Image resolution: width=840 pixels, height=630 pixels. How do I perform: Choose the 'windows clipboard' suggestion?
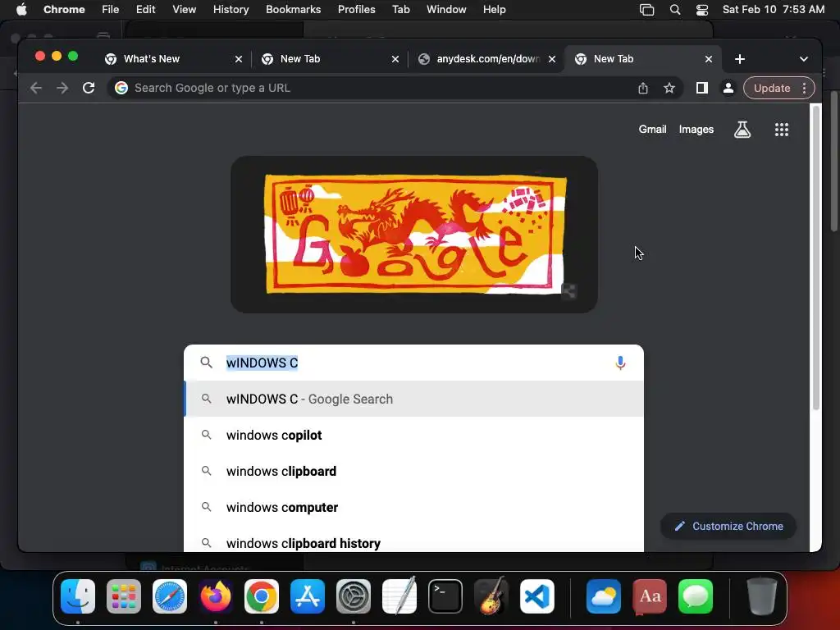[413, 471]
